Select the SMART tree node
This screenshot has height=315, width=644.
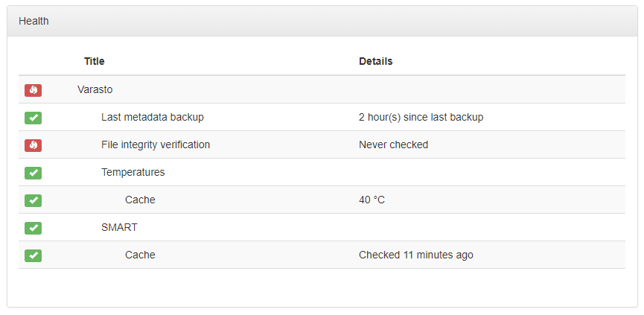[x=119, y=227]
